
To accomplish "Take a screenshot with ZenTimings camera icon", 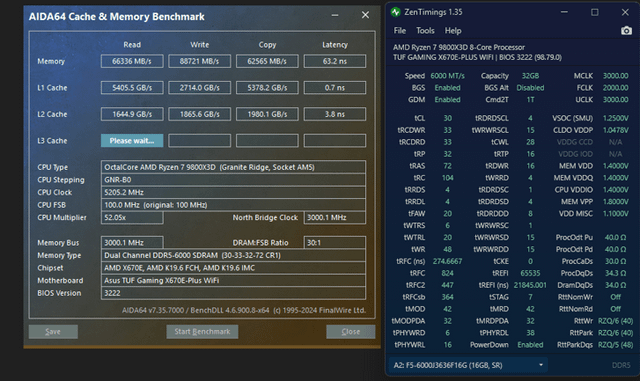I will point(626,31).
